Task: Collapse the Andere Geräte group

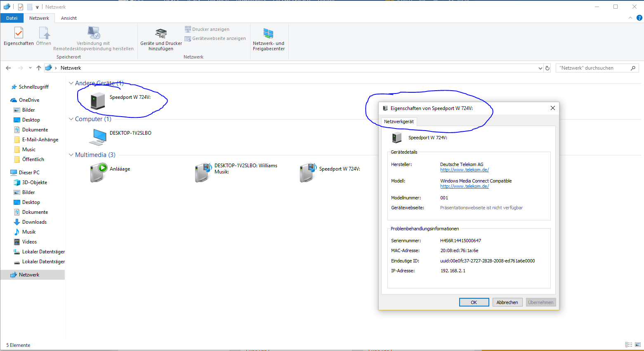Action: [x=71, y=83]
